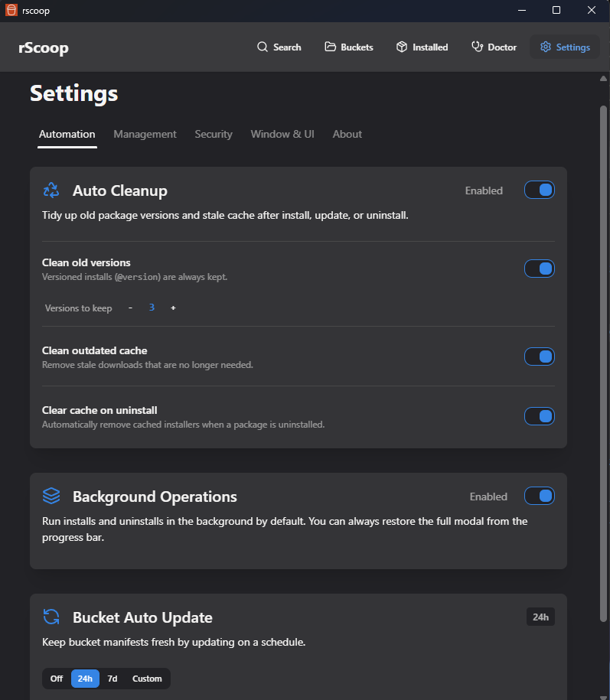Click the Auto Cleanup recycle icon
Image resolution: width=610 pixels, height=700 pixels.
(x=51, y=190)
